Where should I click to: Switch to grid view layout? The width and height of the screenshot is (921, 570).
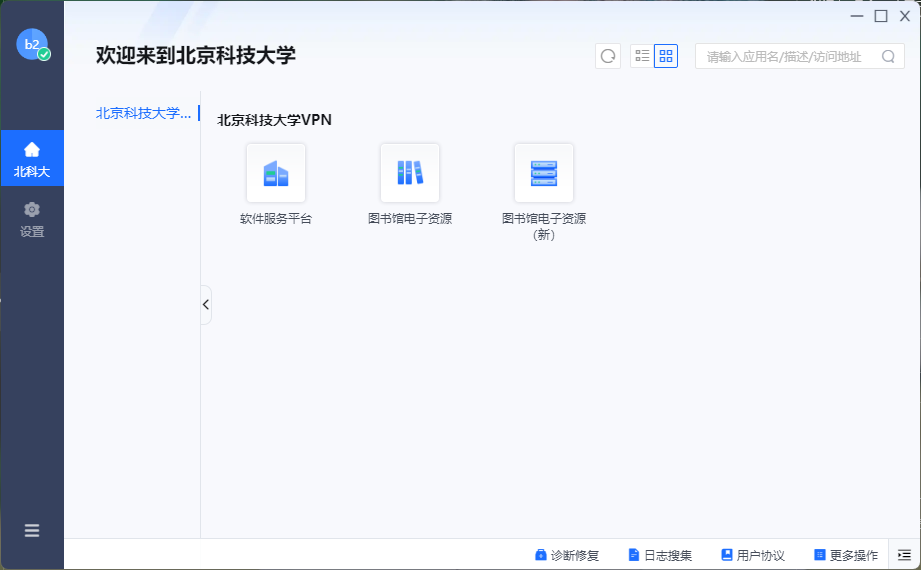[x=666, y=56]
